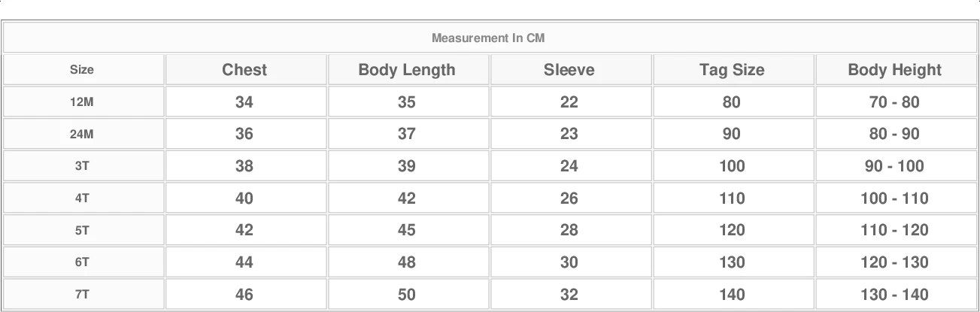Viewport: 980px width, 312px height.
Task: Click the 3T size row label
Action: [x=82, y=166]
